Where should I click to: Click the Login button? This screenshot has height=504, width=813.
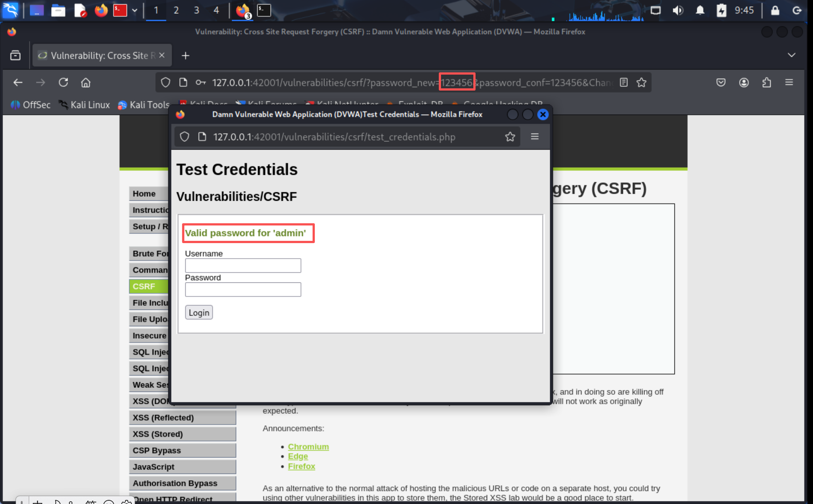[199, 312]
